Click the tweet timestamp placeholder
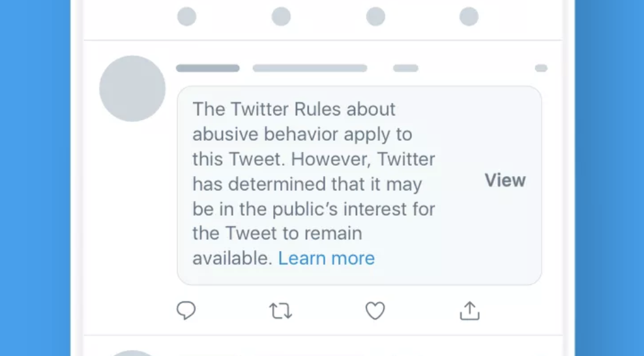This screenshot has width=644, height=356. click(x=405, y=68)
